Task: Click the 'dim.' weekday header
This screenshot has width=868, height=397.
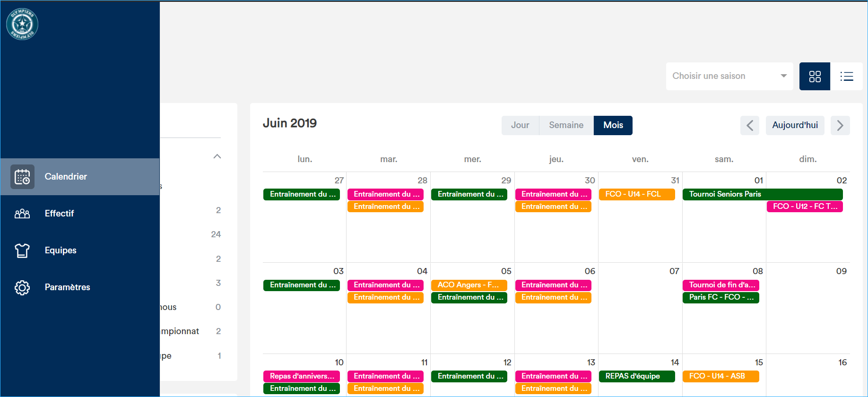Action: [808, 159]
